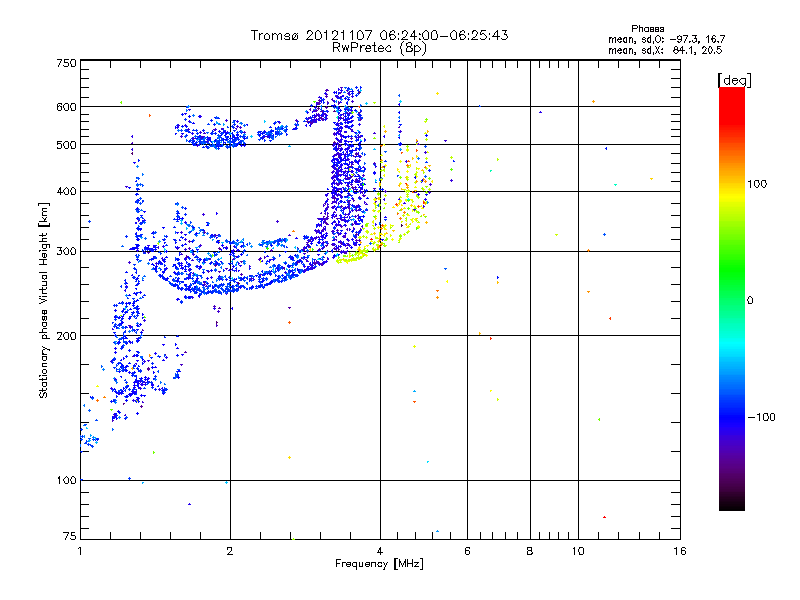Click the x-axis tick label '4'
Image resolution: width=800 pixels, height=600 pixels.
pyautogui.click(x=380, y=551)
